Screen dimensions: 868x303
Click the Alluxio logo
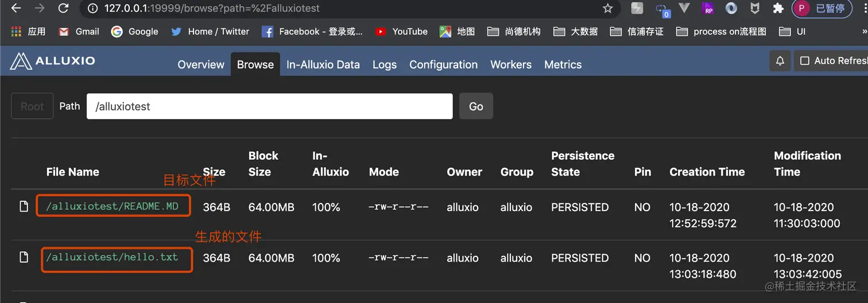52,60
